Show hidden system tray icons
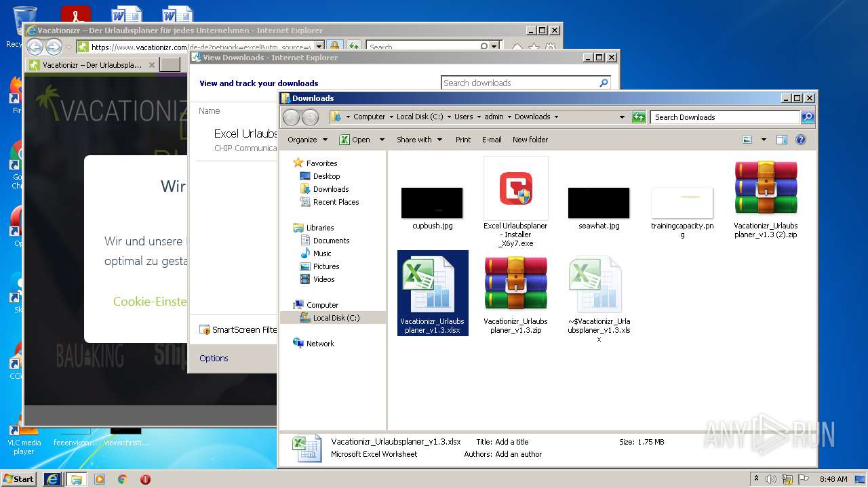 point(756,479)
